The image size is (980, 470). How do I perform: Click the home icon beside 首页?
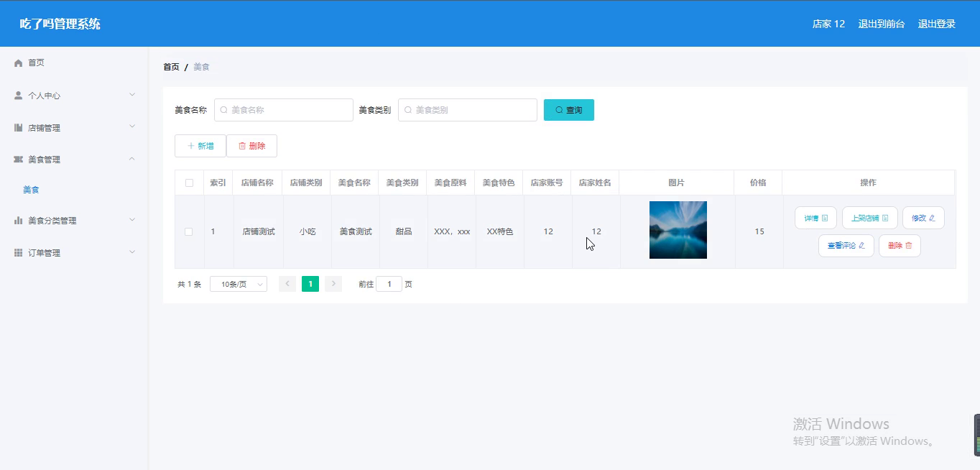point(19,63)
